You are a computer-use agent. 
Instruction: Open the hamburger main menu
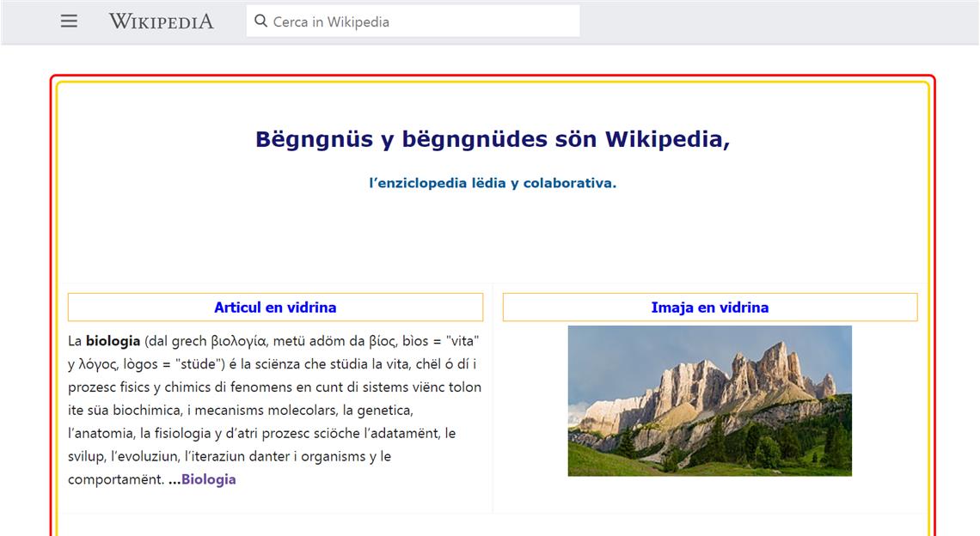pyautogui.click(x=69, y=21)
